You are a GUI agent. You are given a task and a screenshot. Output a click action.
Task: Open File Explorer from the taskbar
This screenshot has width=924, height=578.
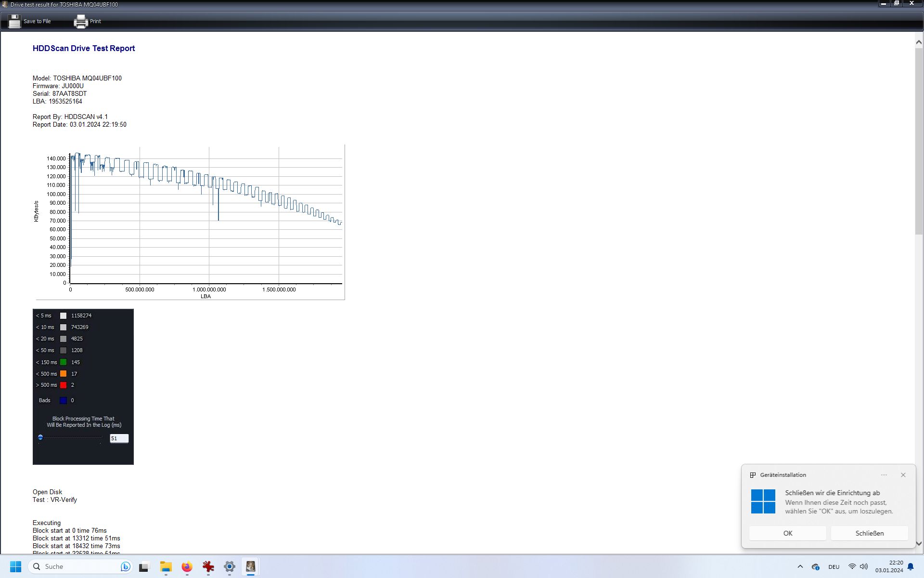tap(166, 566)
